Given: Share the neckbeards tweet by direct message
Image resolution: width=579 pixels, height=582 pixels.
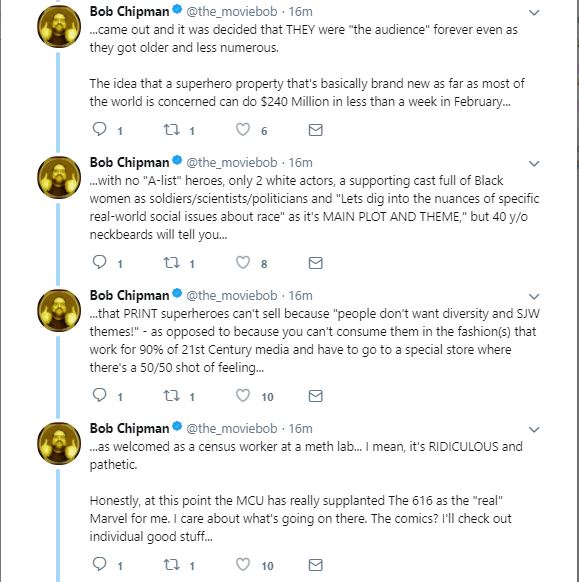Looking at the screenshot, I should click(315, 263).
